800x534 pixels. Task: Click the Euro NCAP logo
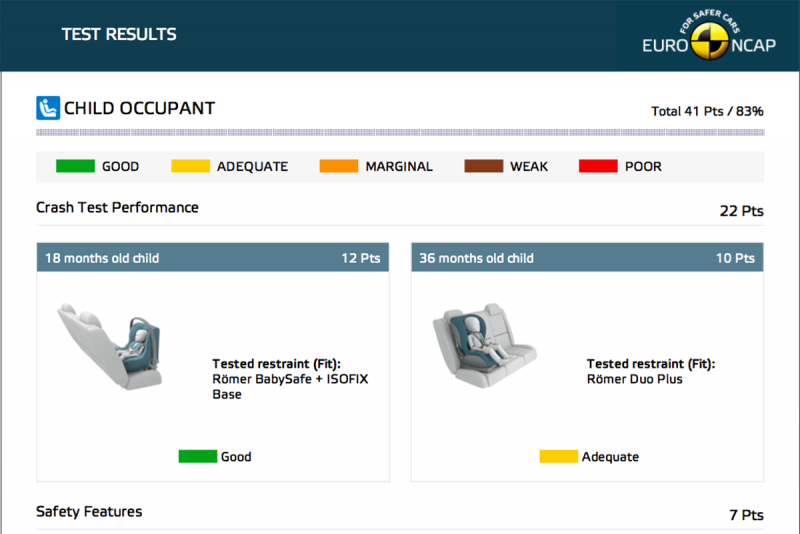click(x=709, y=36)
